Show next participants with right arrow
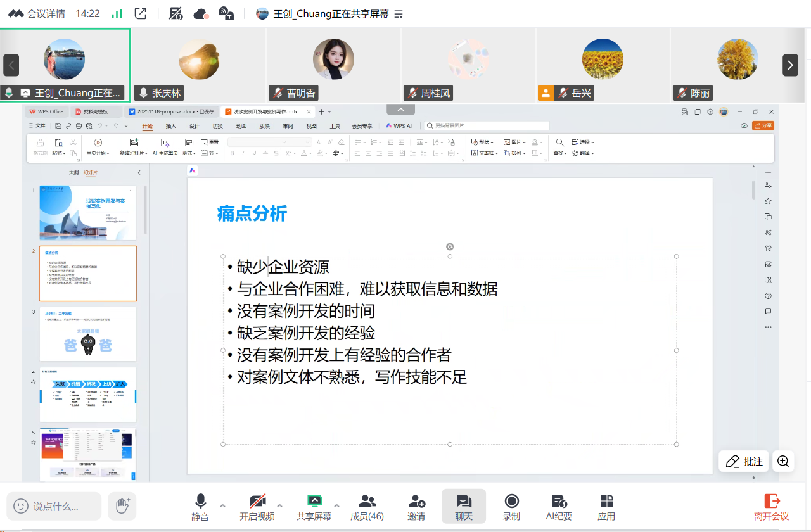Screen dimensions: 811x532 click(790, 65)
